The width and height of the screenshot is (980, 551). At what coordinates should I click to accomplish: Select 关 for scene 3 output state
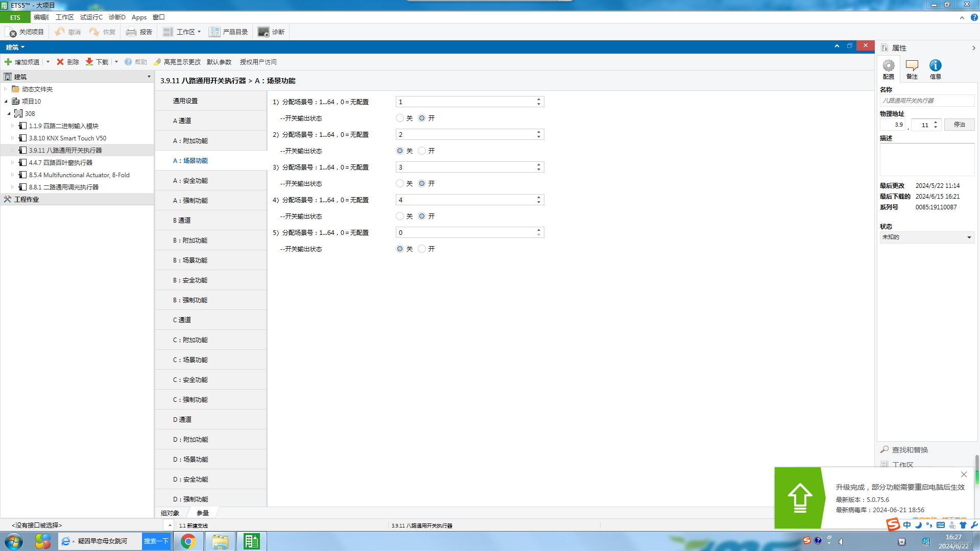[400, 183]
